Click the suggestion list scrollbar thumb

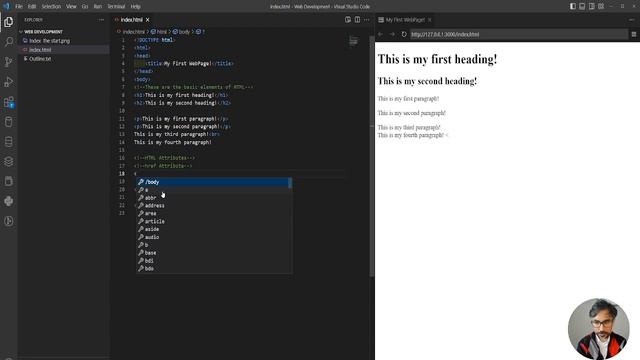click(x=290, y=183)
